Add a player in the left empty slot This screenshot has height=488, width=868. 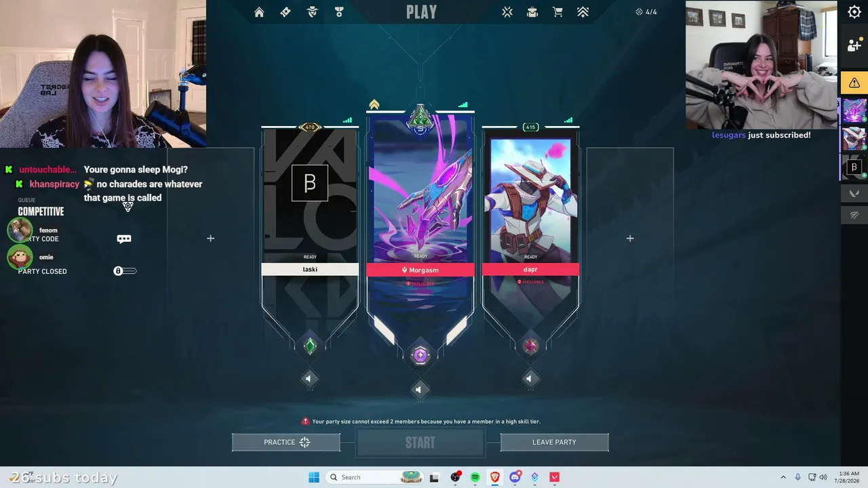pyautogui.click(x=210, y=239)
